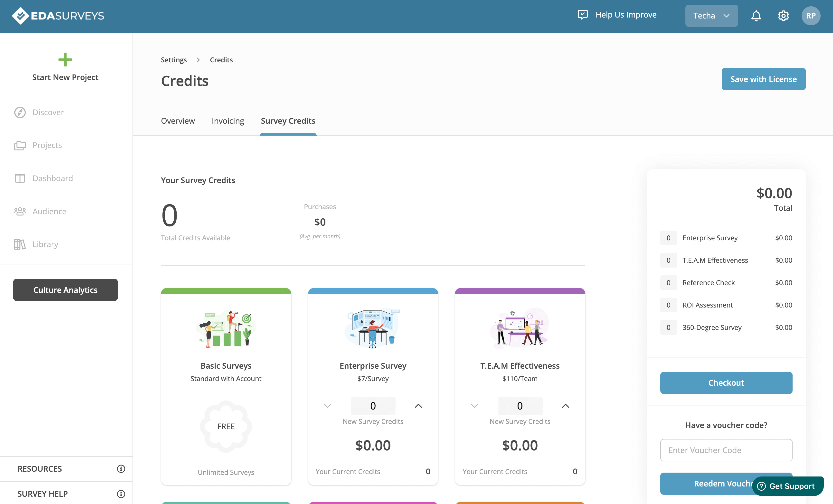Open the Techa workspace dropdown
The width and height of the screenshot is (833, 504).
[711, 16]
